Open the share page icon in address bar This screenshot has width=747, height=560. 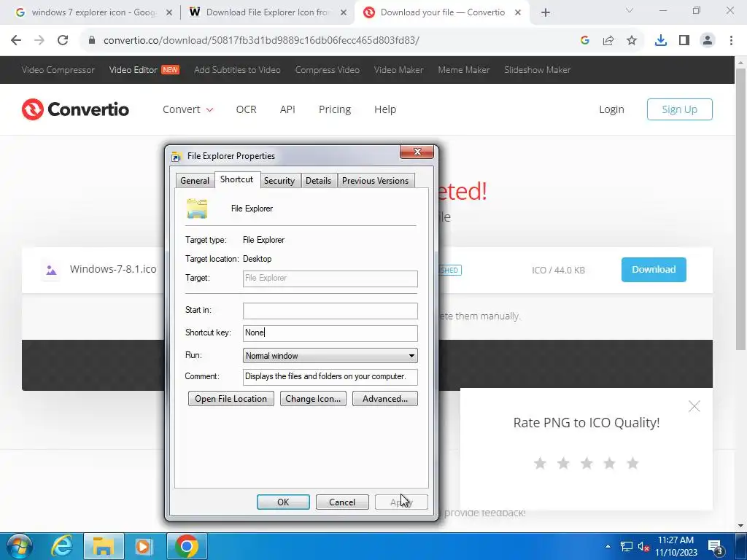pyautogui.click(x=608, y=41)
